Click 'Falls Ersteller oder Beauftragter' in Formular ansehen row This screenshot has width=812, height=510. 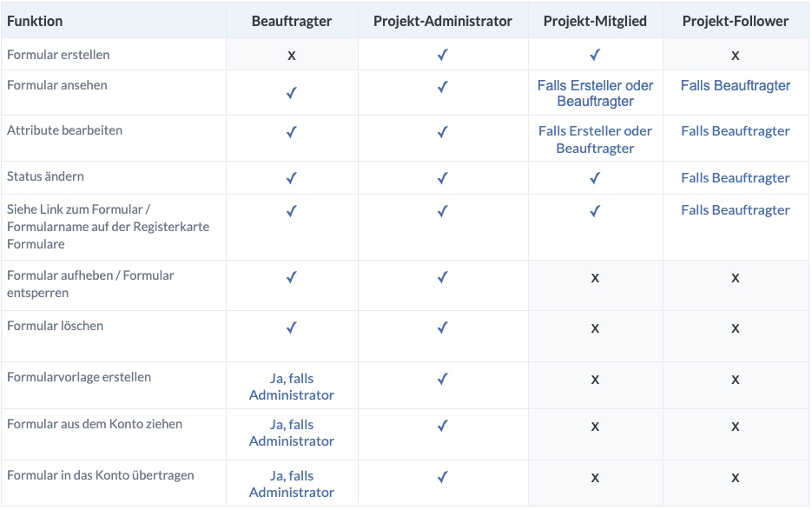click(595, 93)
